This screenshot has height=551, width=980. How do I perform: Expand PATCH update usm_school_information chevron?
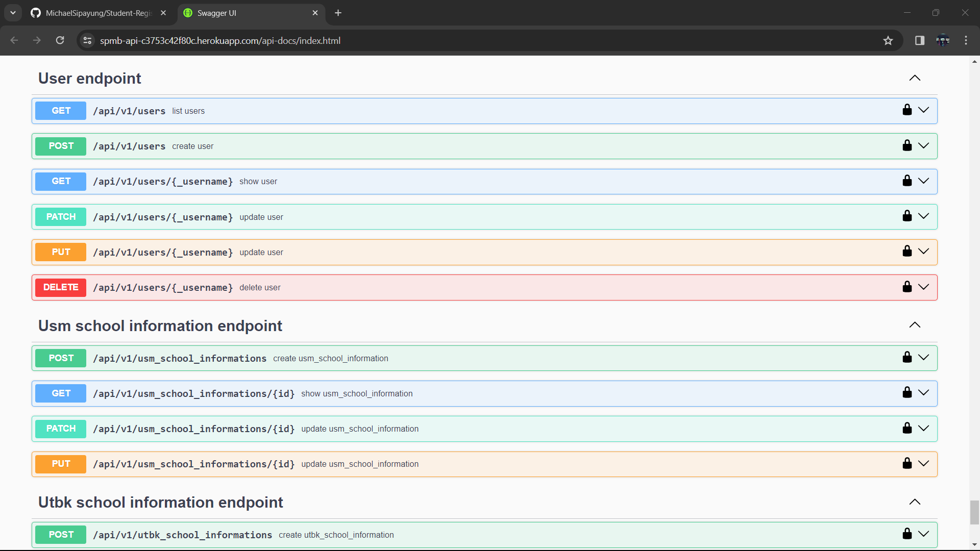923,428
